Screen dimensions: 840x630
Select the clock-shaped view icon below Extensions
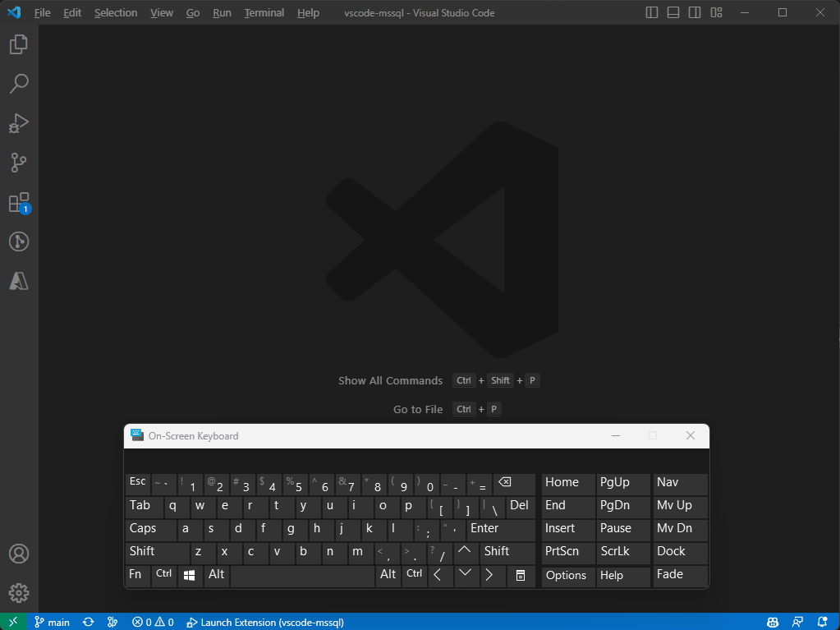pyautogui.click(x=19, y=241)
